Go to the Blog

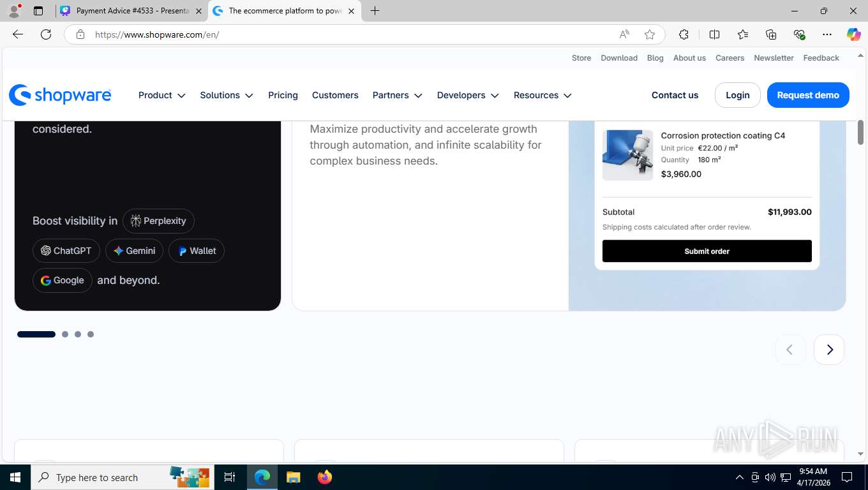tap(655, 58)
